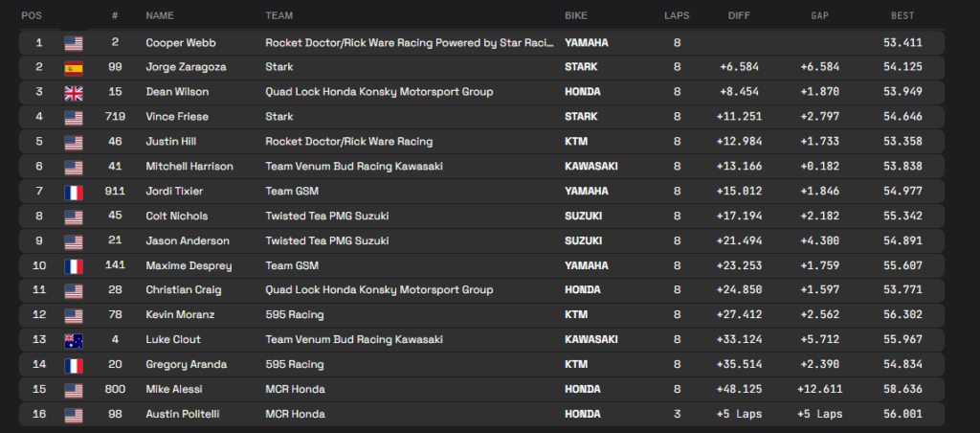980x433 pixels.
Task: Select rider name Jordi Tixier
Action: [x=174, y=191]
